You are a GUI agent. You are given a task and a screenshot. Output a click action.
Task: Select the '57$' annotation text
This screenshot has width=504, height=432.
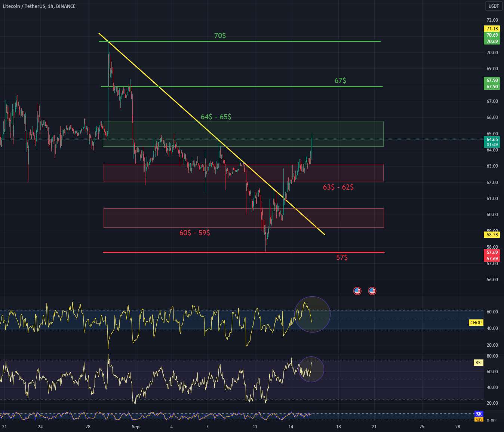point(342,257)
